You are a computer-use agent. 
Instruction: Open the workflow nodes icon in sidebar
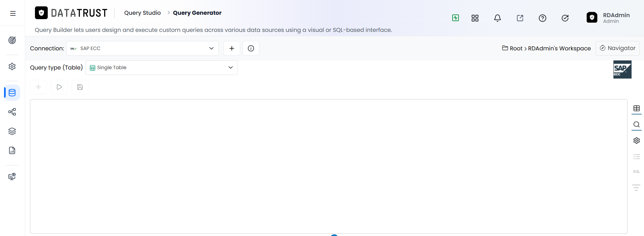12,112
